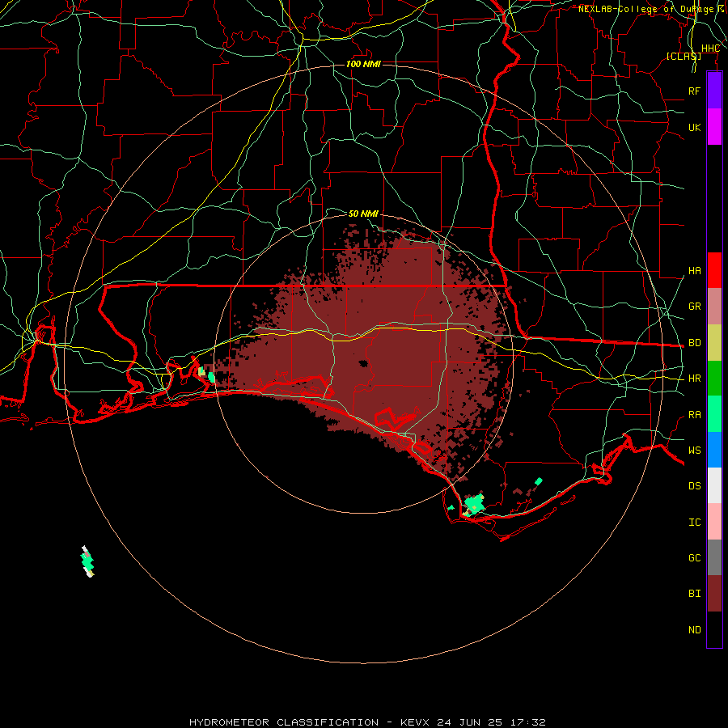The image size is (728, 728).
Task: Click the 'ND' legend label
Action: [694, 629]
